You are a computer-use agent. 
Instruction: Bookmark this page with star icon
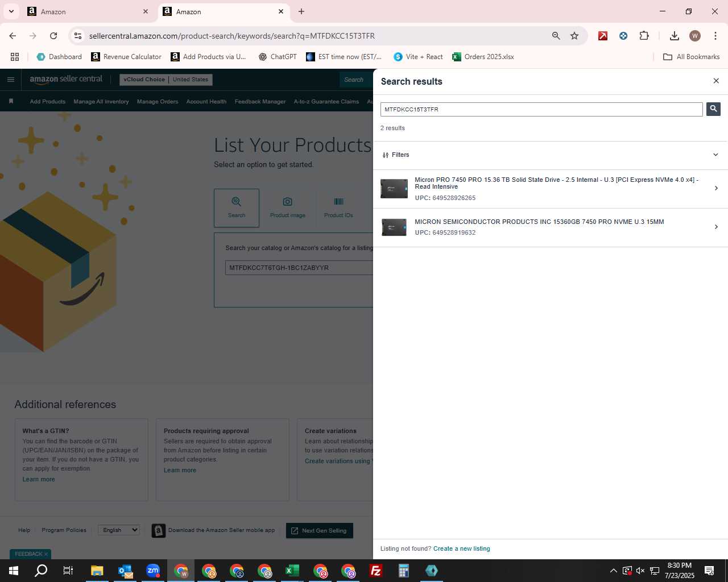pos(574,36)
